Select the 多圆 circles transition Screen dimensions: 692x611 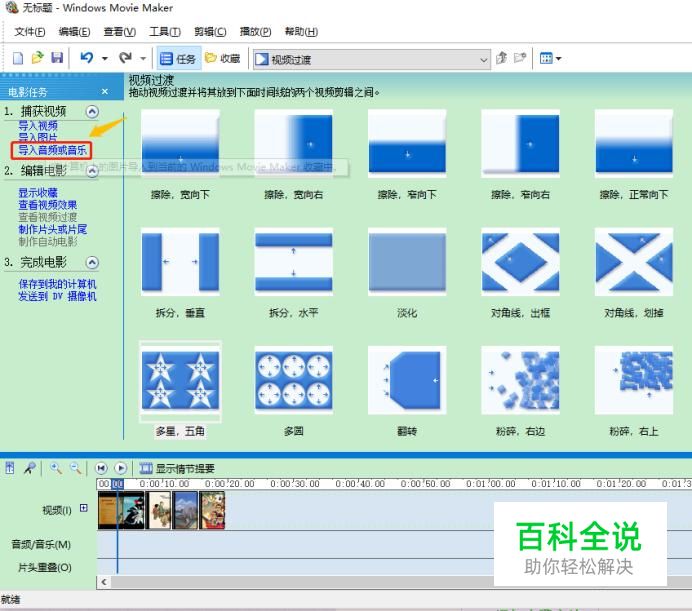tap(293, 380)
